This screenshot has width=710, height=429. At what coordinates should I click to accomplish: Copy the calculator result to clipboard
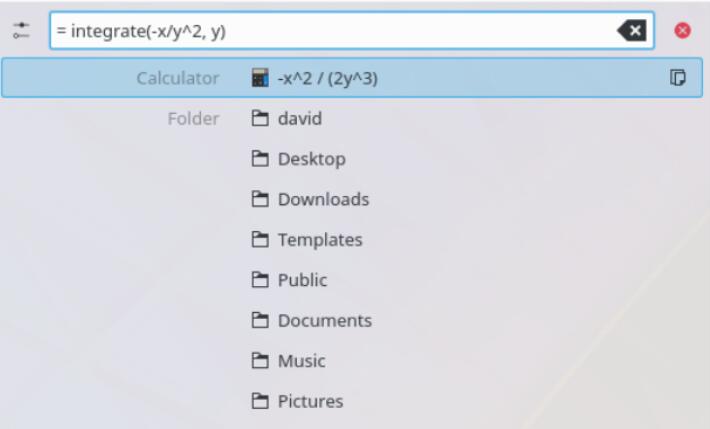click(678, 78)
